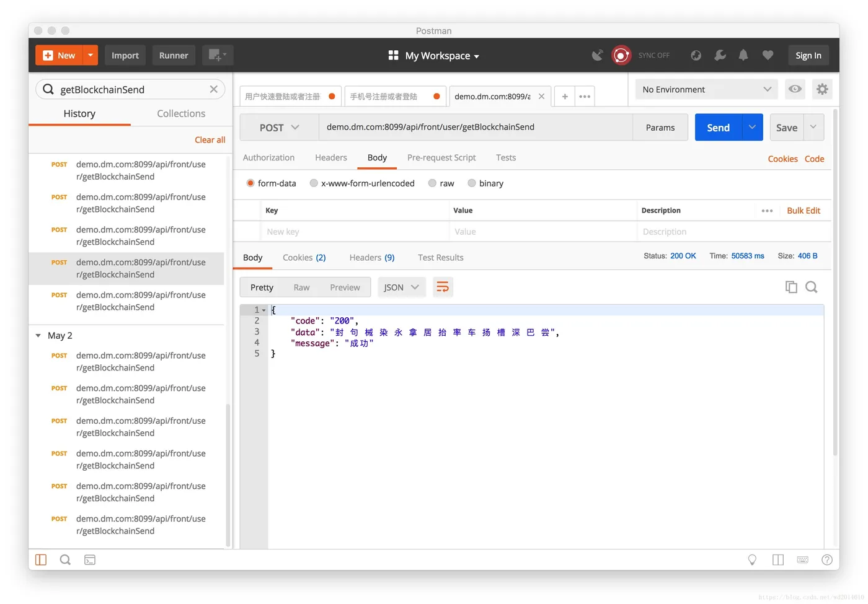Click the red sync status icon
The image size is (868, 604).
pos(621,56)
